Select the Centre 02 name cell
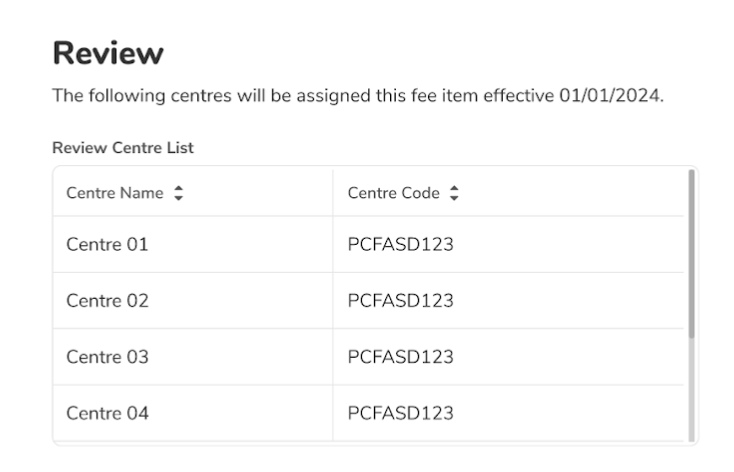 (107, 300)
